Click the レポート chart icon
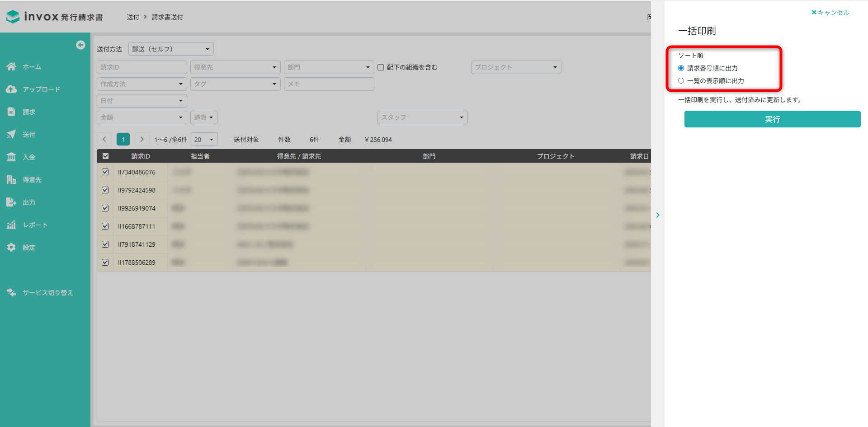 click(11, 225)
